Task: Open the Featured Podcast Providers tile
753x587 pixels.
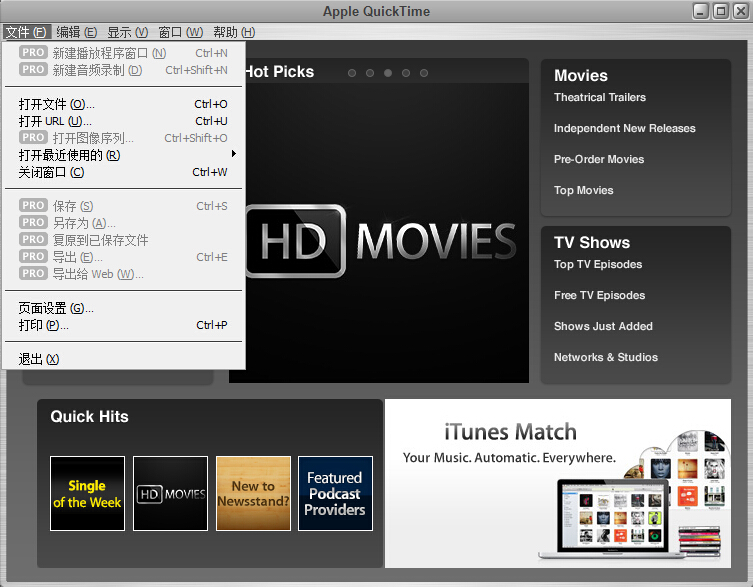Action: 335,493
